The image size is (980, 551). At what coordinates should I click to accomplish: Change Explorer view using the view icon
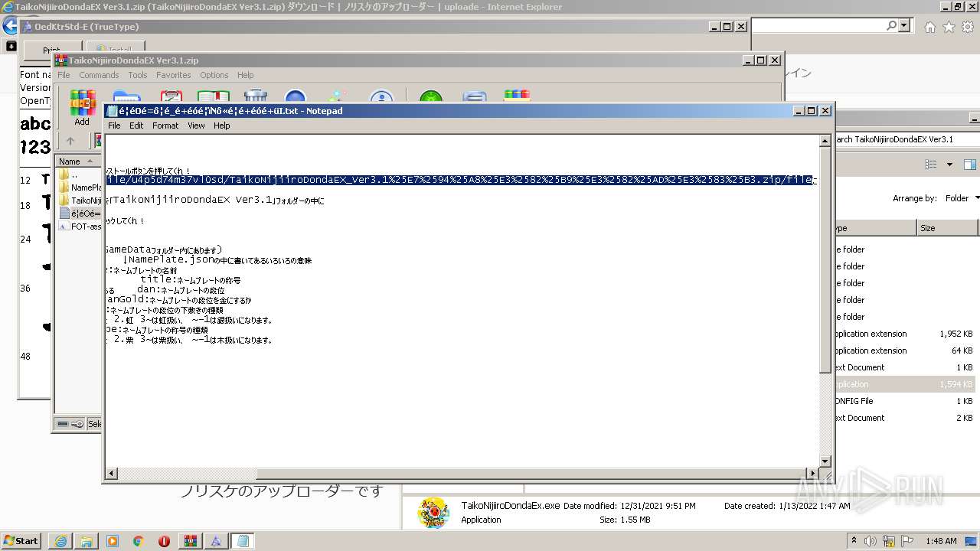(x=931, y=165)
